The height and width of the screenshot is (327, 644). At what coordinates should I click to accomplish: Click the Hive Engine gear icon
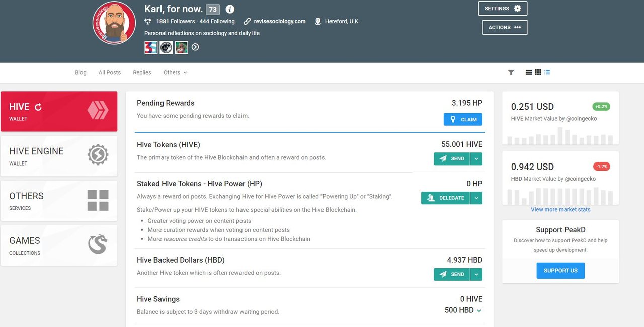98,155
